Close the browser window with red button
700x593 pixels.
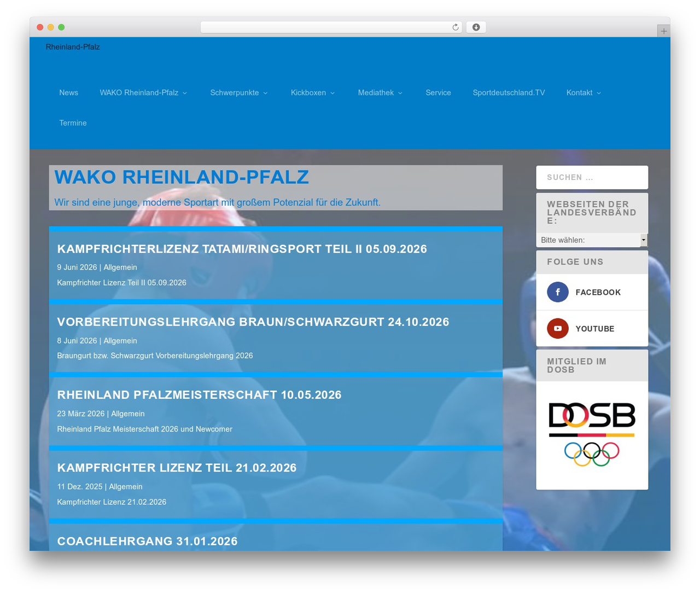(40, 27)
